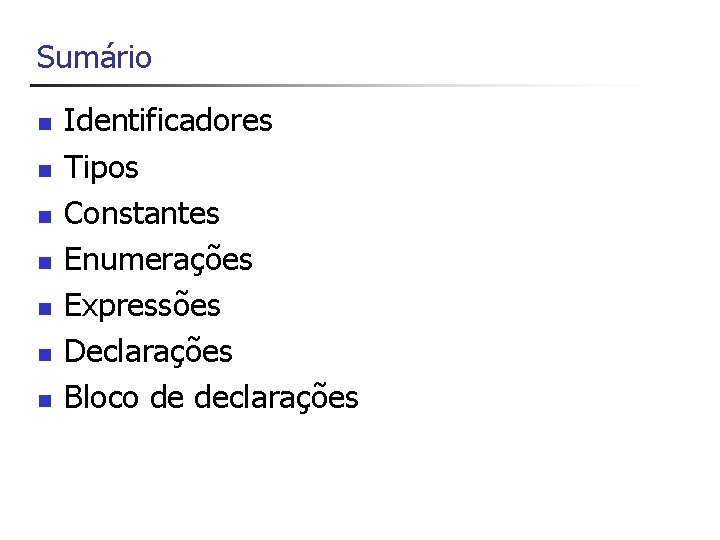Click the Enumerações list entry
This screenshot has width=720, height=540.
pyautogui.click(x=158, y=260)
